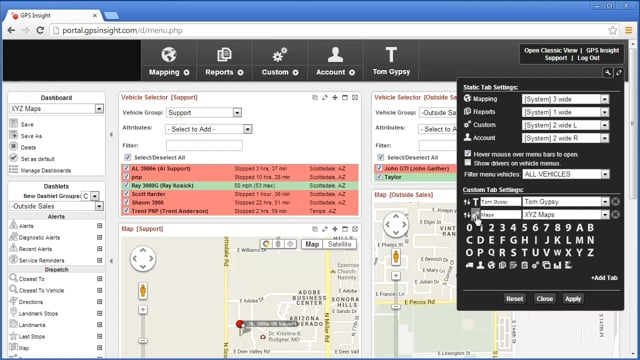The width and height of the screenshot is (640, 360).
Task: Toggle Hover mouse over menu bars checkbox
Action: click(468, 154)
